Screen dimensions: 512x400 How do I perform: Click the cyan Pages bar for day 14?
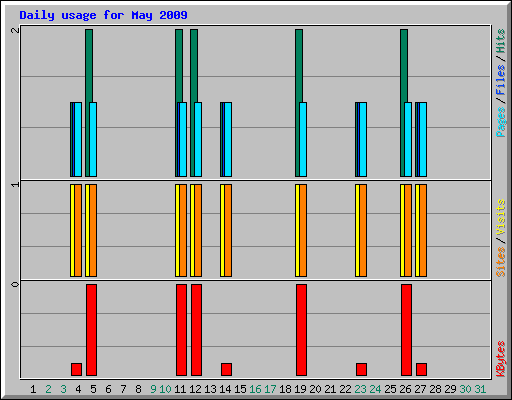228,139
